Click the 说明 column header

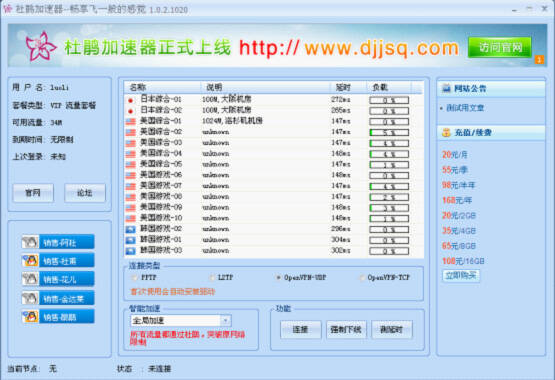[265, 87]
